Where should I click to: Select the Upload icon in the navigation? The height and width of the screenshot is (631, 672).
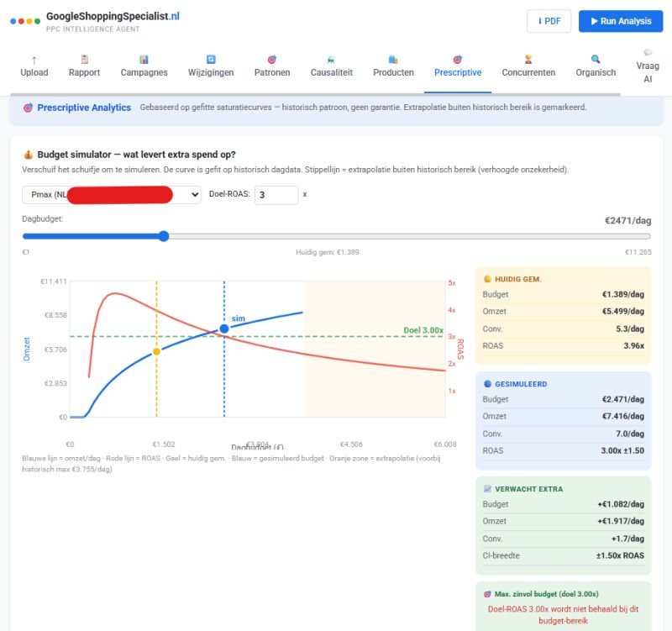click(34, 60)
